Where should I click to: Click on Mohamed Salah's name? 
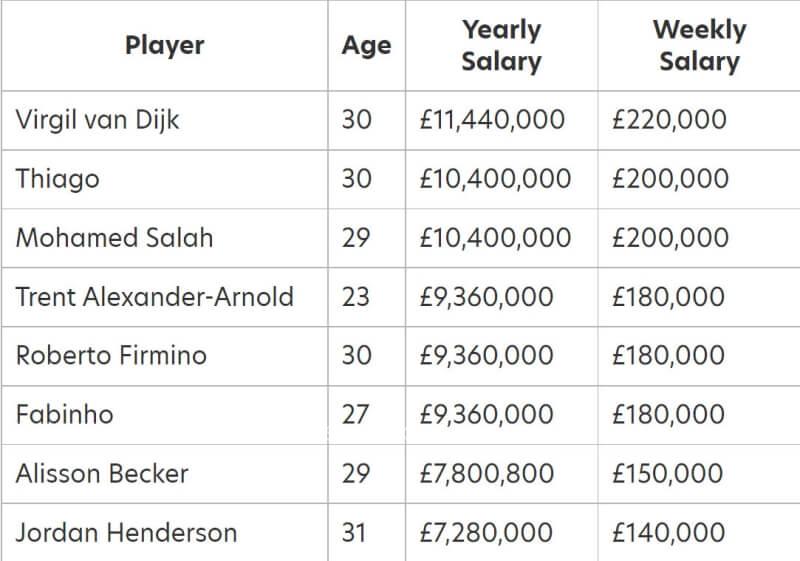coord(114,238)
